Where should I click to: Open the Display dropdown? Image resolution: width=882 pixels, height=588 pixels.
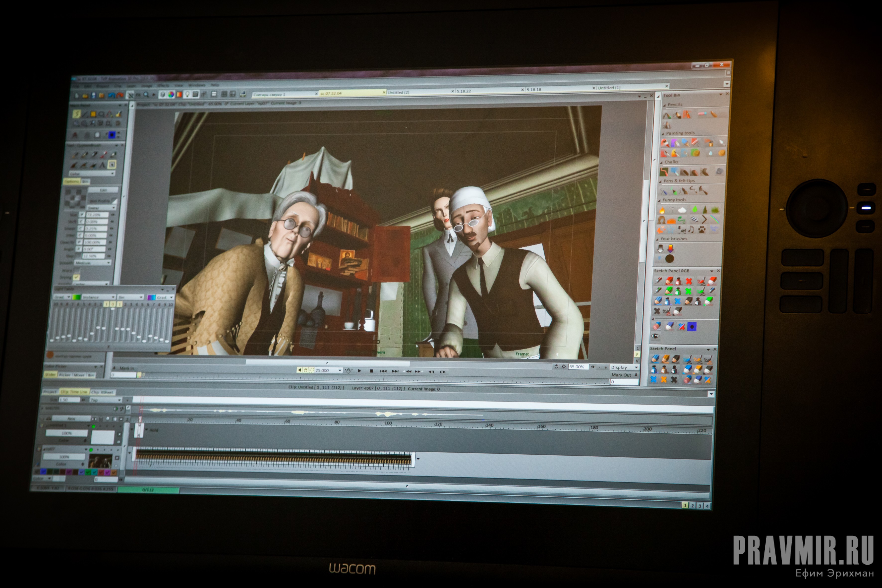click(x=624, y=367)
